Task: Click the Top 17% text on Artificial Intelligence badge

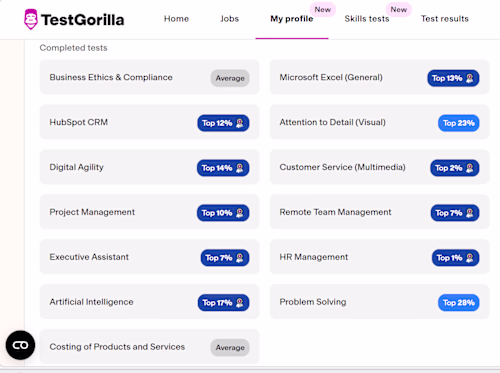Action: pyautogui.click(x=217, y=303)
